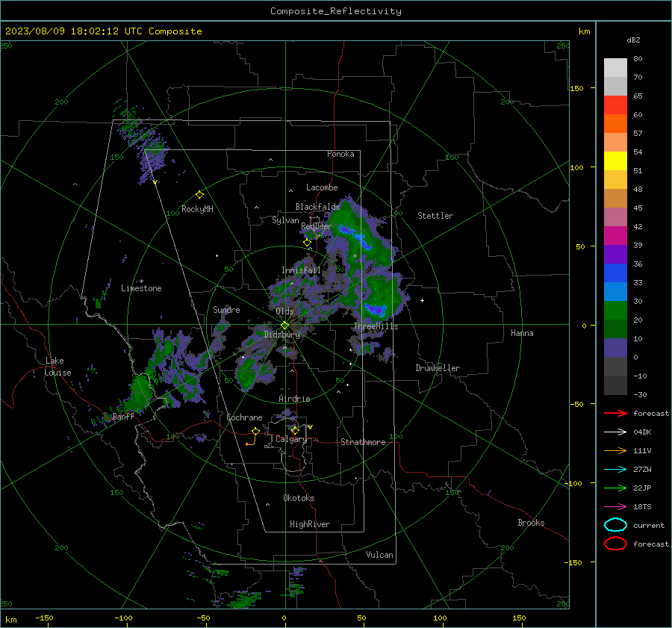Image resolution: width=672 pixels, height=628 pixels.
Task: Click the cyan 27ZW arrow in legend
Action: pyautogui.click(x=615, y=470)
